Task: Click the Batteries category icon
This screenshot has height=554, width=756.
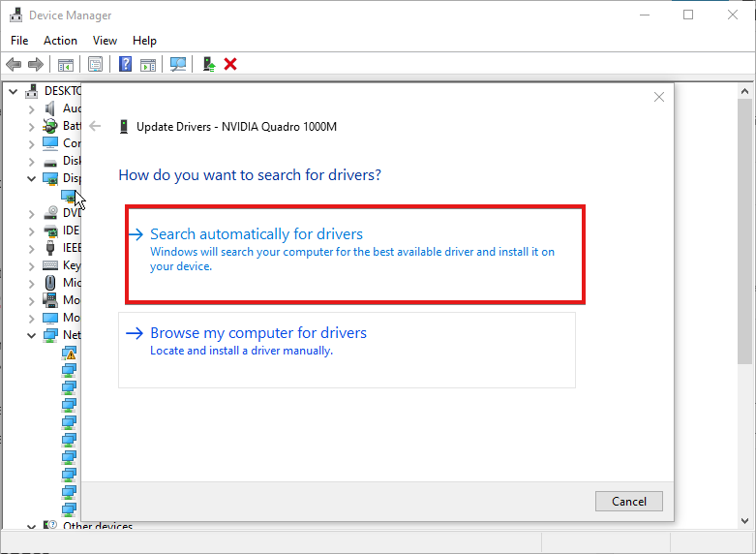Action: [x=50, y=126]
